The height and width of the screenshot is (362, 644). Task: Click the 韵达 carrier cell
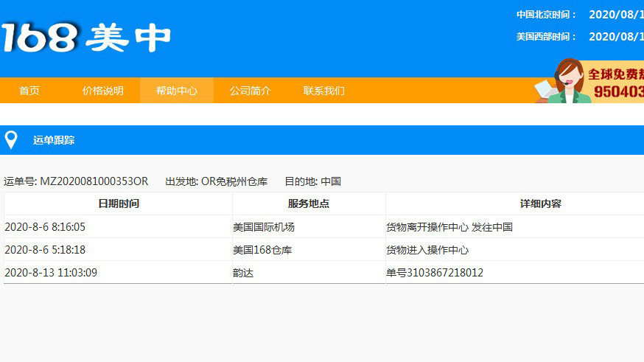[243, 273]
